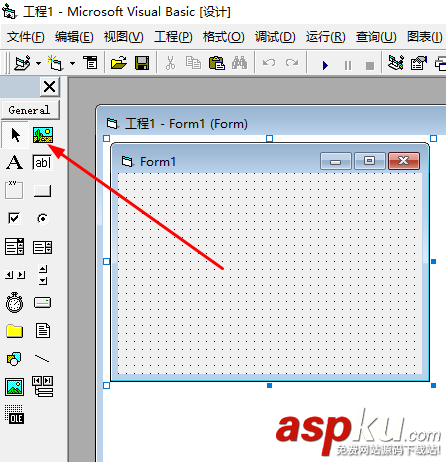Image resolution: width=446 pixels, height=462 pixels.
Task: Open the 文件(F) menu
Action: point(26,37)
